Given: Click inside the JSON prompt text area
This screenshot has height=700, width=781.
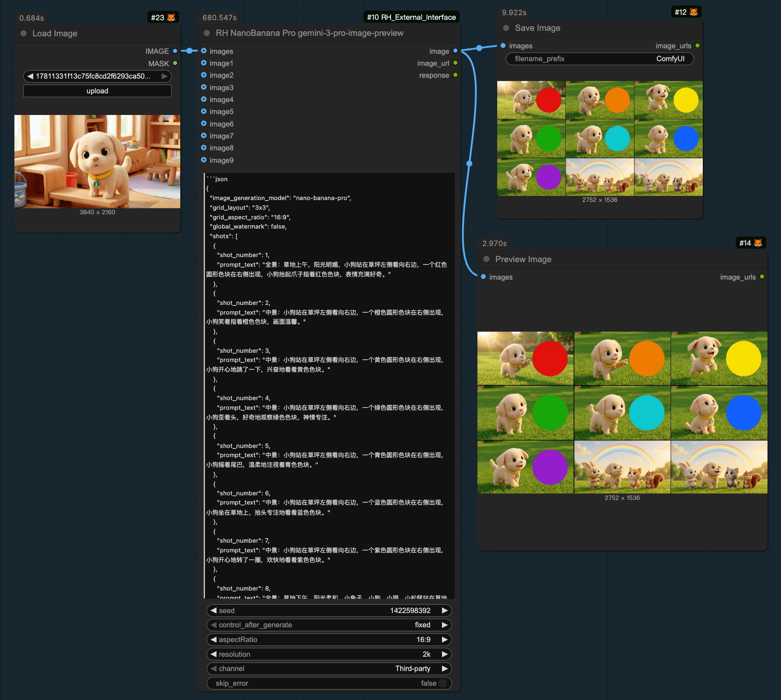Looking at the screenshot, I should pyautogui.click(x=329, y=385).
